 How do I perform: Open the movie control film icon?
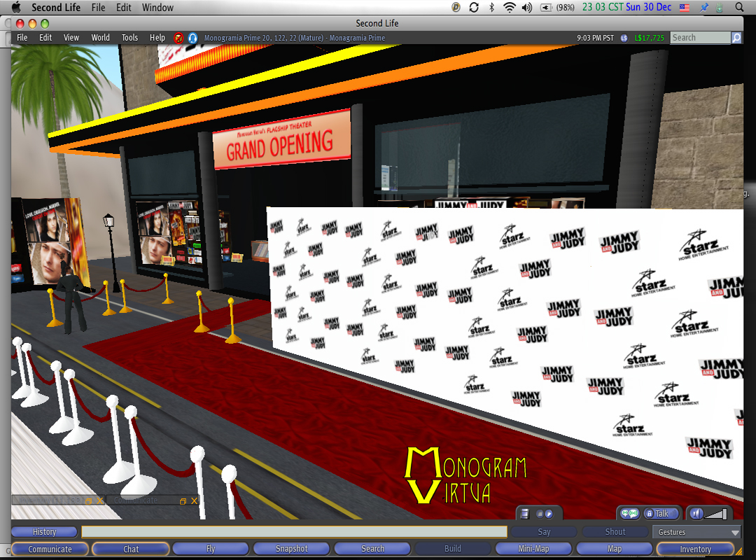point(524,514)
